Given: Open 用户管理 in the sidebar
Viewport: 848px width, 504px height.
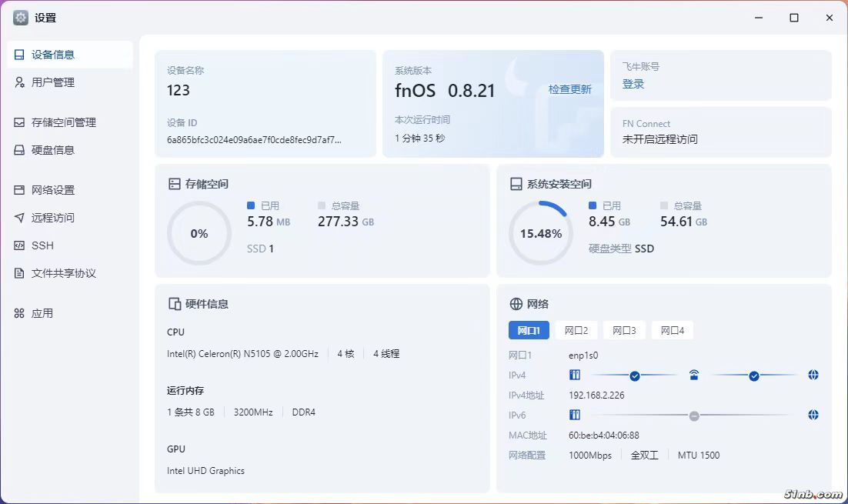Looking at the screenshot, I should pyautogui.click(x=52, y=82).
